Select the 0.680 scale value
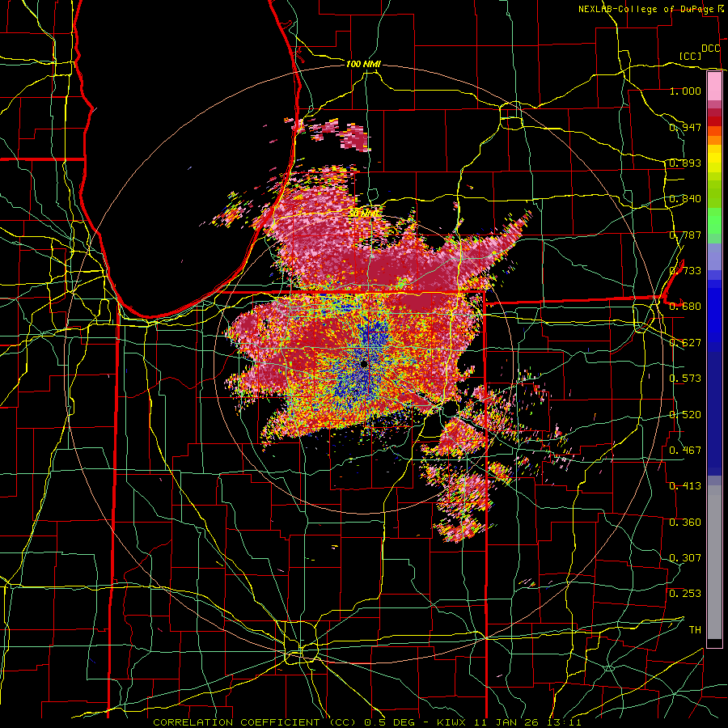This screenshot has width=728, height=728. (685, 307)
